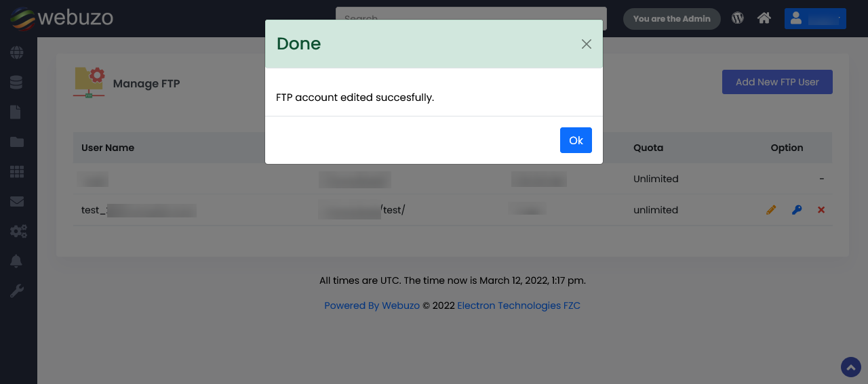Close the Done dialog with the X
This screenshot has width=868, height=384.
(587, 44)
